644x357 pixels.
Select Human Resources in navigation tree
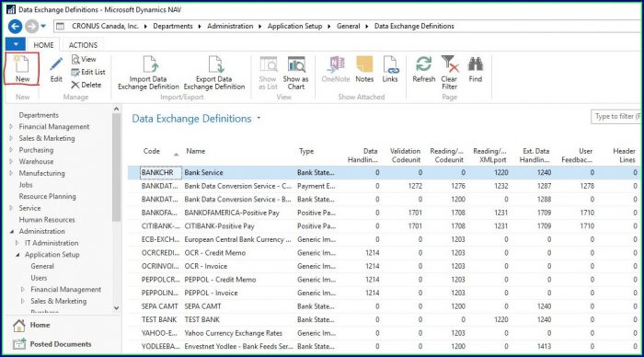(47, 220)
